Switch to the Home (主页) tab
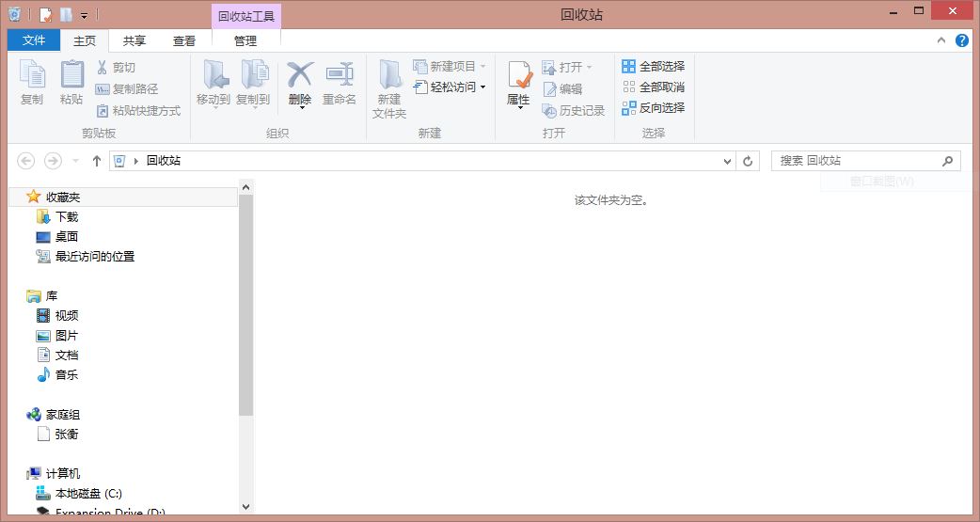The height and width of the screenshot is (522, 980). [x=85, y=40]
